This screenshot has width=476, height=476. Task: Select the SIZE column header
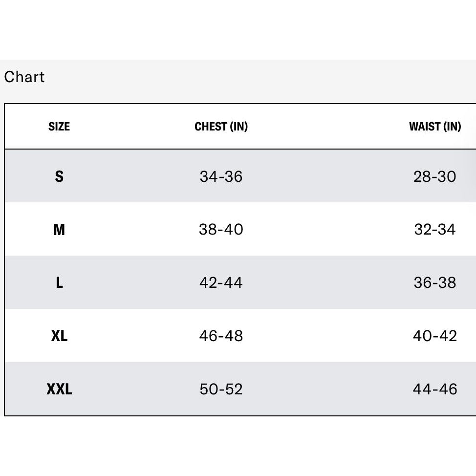[59, 127]
